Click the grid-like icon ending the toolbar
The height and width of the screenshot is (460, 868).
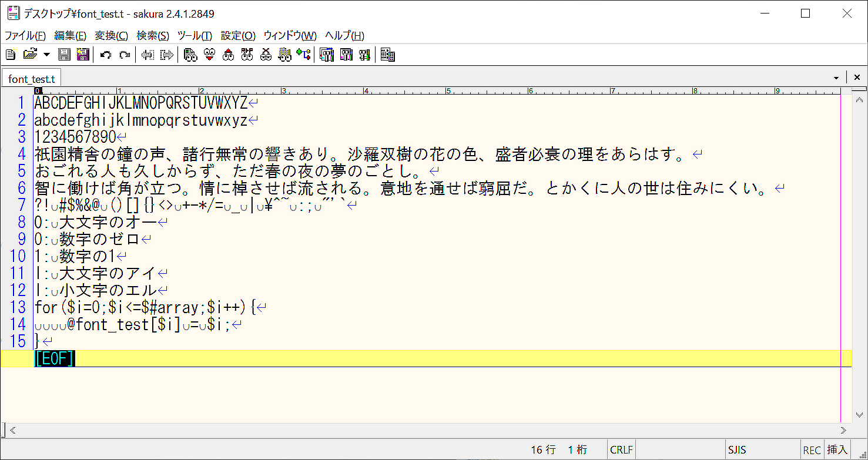(x=388, y=55)
